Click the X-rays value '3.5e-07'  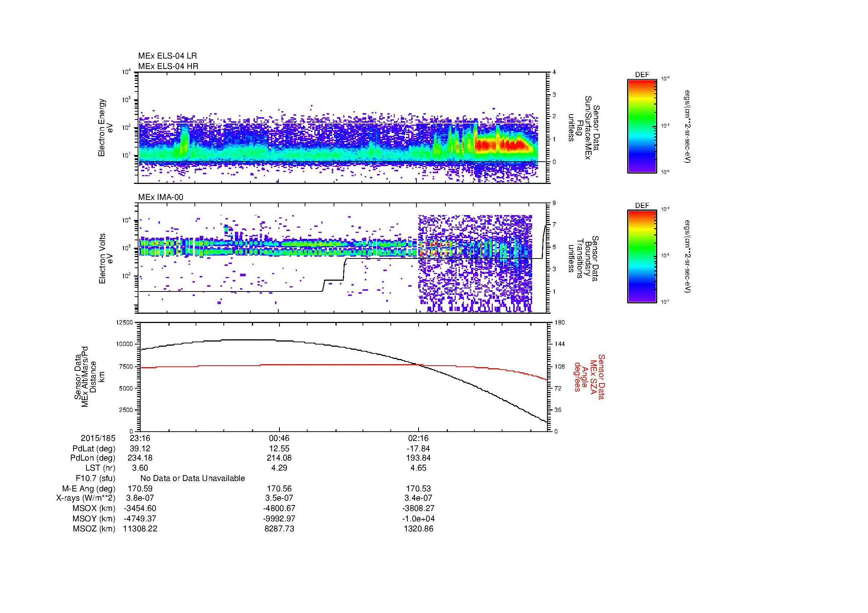pos(279,498)
